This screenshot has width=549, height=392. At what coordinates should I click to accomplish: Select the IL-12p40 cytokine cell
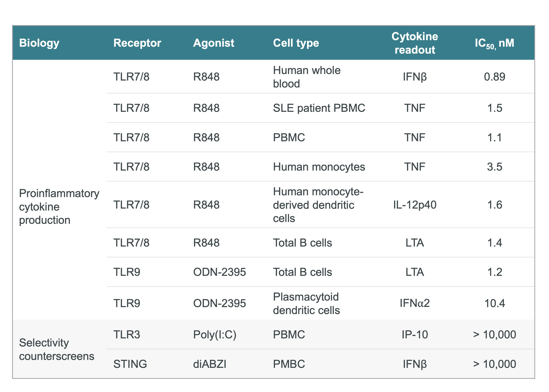414,205
